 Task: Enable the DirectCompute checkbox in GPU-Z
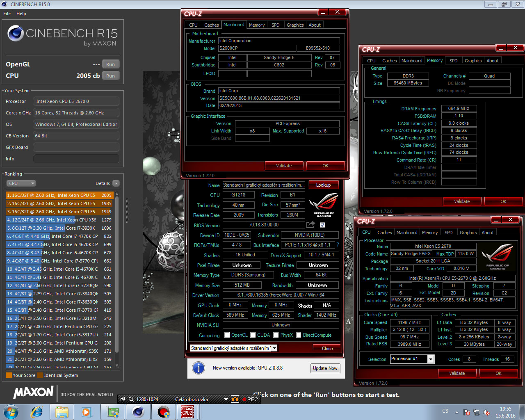point(299,335)
